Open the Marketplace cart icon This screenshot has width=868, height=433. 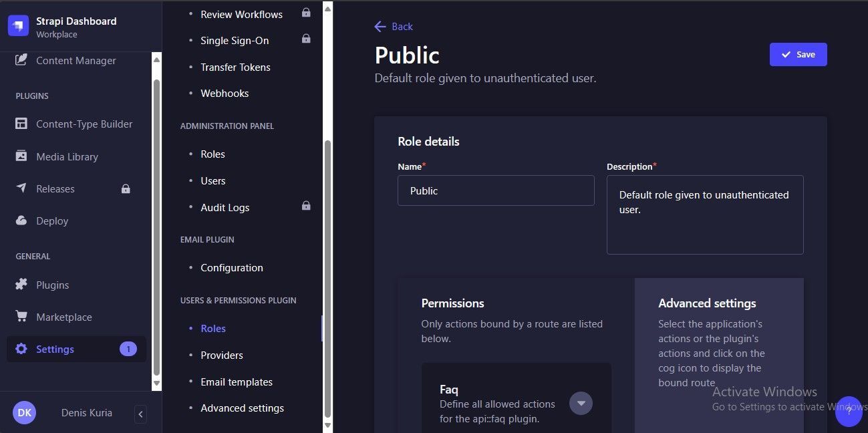click(21, 317)
